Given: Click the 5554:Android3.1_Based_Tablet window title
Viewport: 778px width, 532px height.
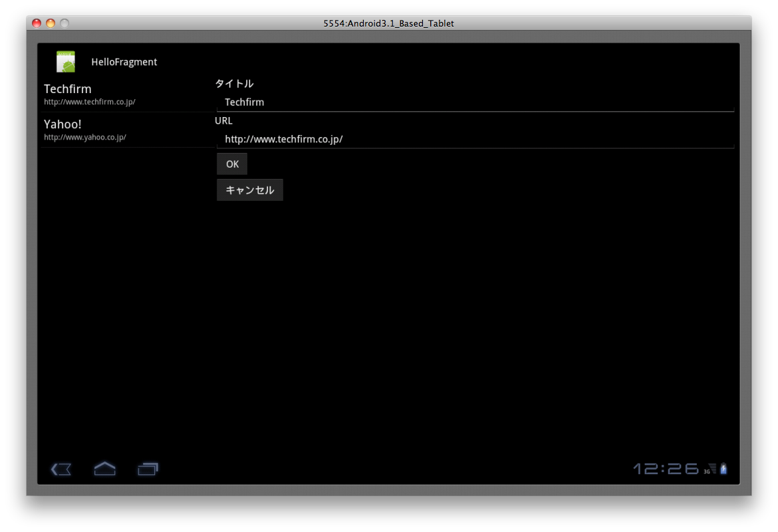Looking at the screenshot, I should 388,23.
